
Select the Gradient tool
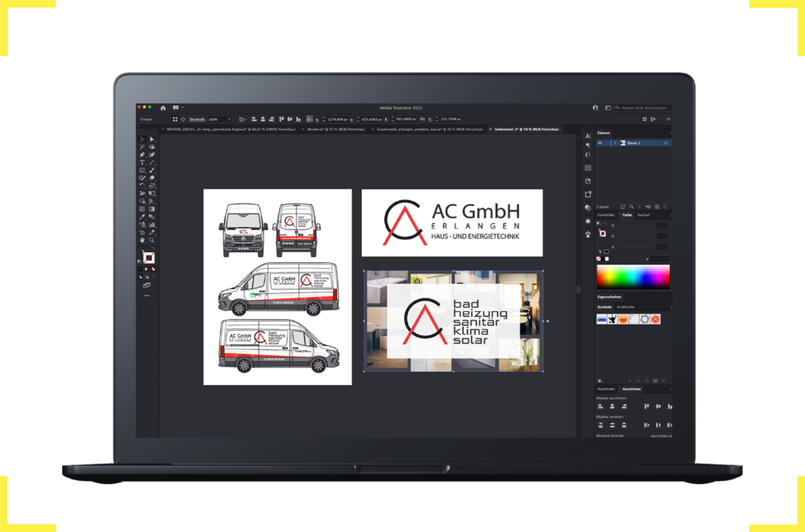pos(152,209)
